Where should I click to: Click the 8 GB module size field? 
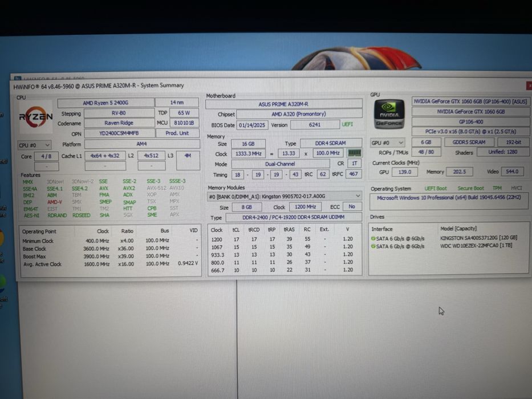coord(247,207)
